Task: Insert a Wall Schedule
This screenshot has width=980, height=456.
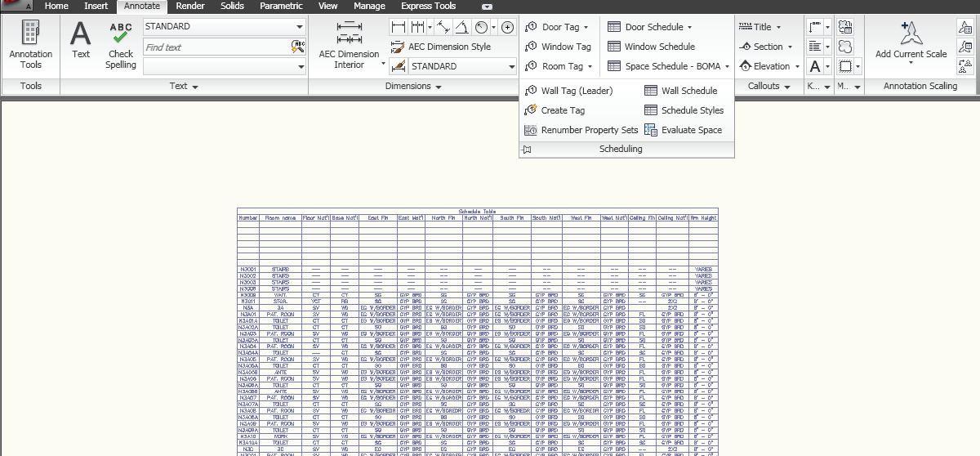Action: tap(681, 91)
